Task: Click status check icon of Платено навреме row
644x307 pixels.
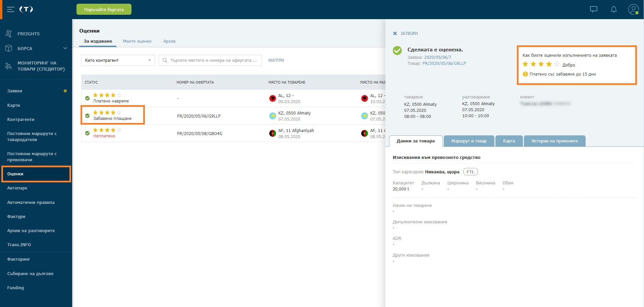Action: click(87, 98)
